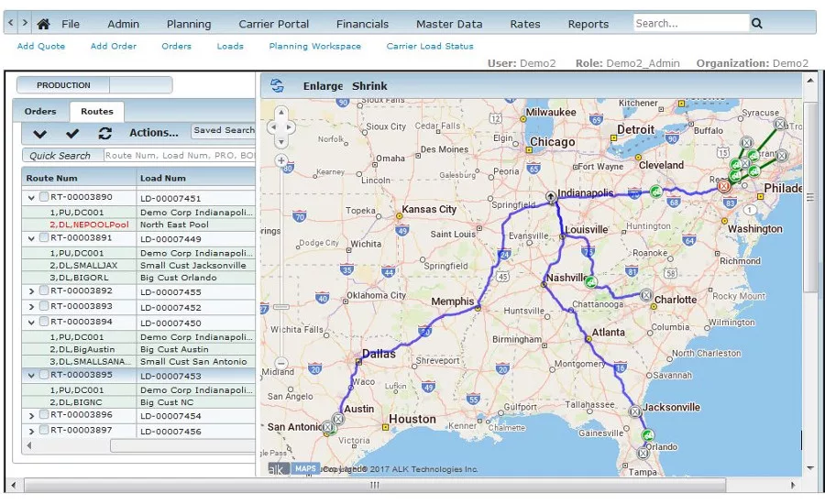Collapse route RT-00003890

[31, 198]
